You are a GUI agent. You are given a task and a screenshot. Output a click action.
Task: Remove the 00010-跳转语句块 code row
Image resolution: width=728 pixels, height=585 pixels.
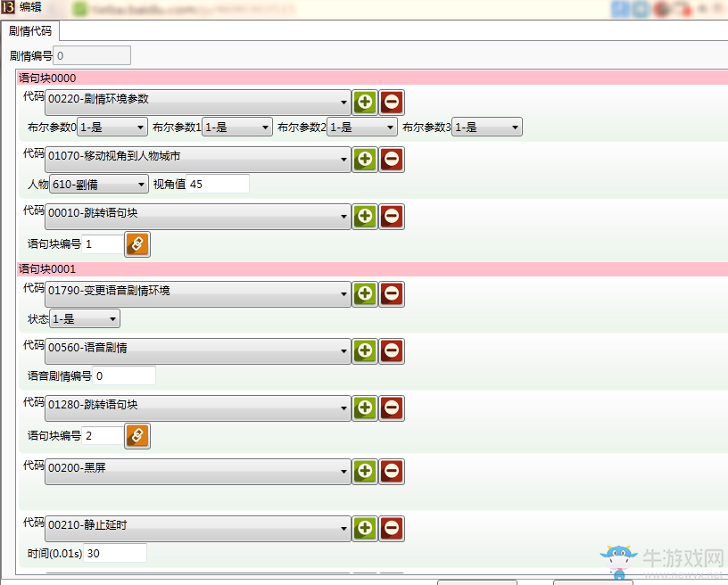[392, 216]
